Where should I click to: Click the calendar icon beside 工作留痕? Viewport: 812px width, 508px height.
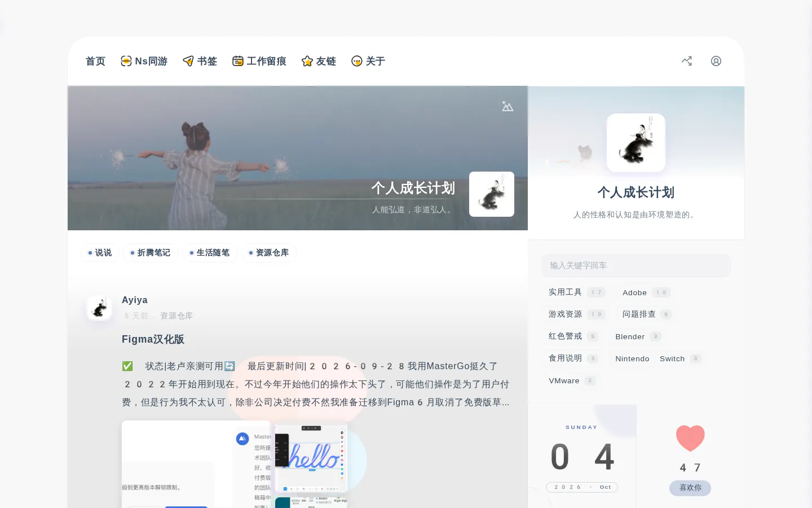click(238, 61)
